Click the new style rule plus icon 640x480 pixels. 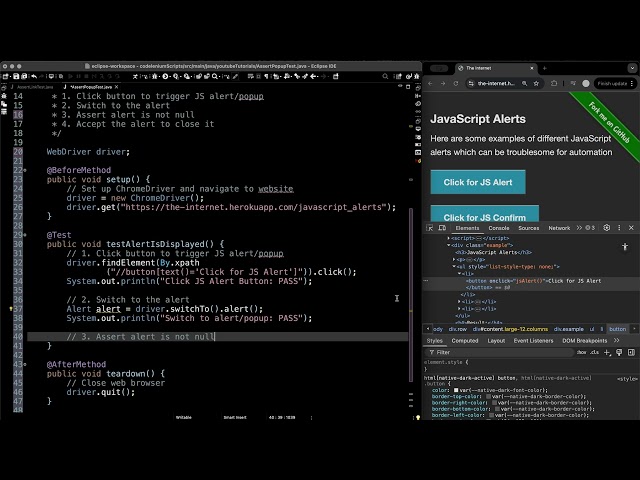coord(607,352)
